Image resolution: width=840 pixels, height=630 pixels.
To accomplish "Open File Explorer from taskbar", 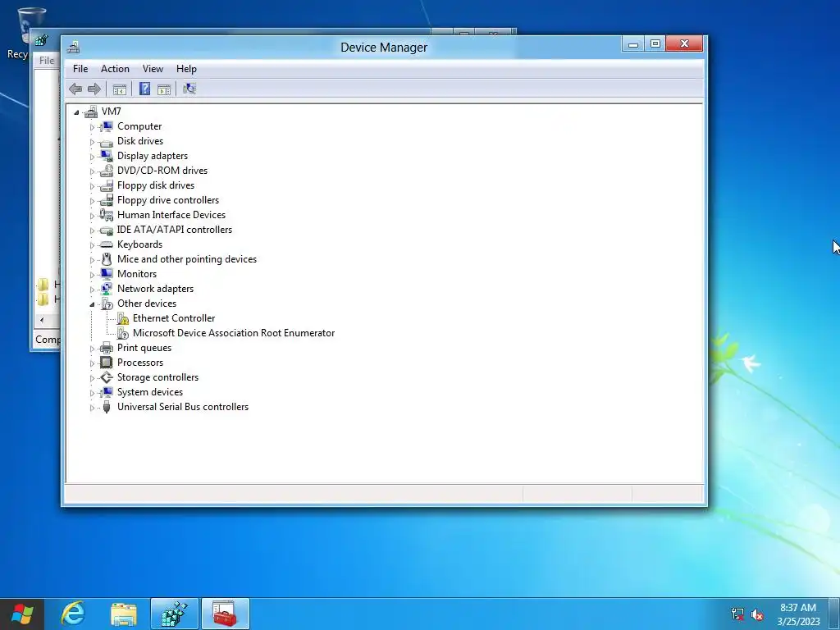I will [124, 614].
